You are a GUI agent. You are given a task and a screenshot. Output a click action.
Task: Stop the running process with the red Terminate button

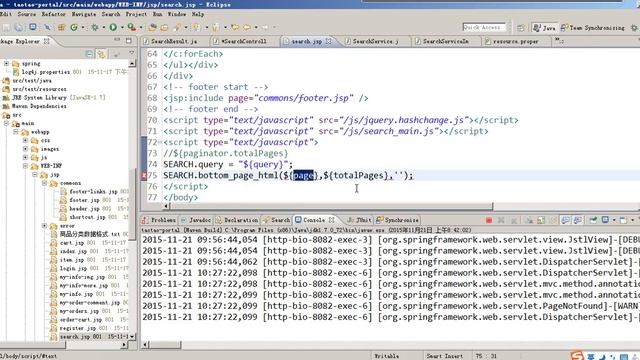(489, 220)
